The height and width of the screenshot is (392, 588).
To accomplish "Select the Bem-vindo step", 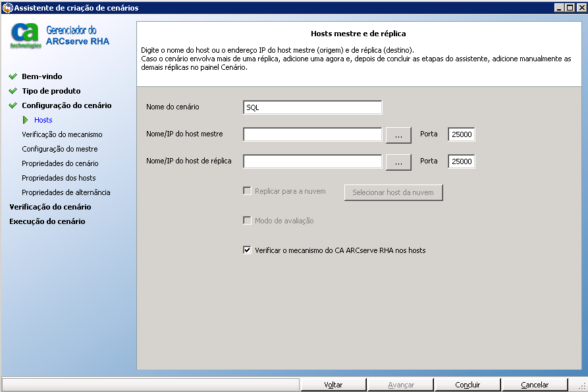I will pyautogui.click(x=42, y=76).
